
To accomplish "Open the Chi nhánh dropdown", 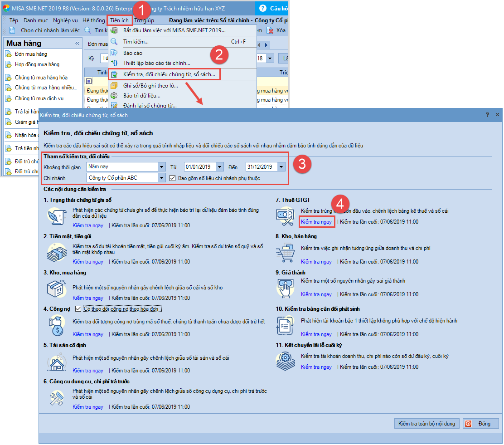I will click(162, 178).
